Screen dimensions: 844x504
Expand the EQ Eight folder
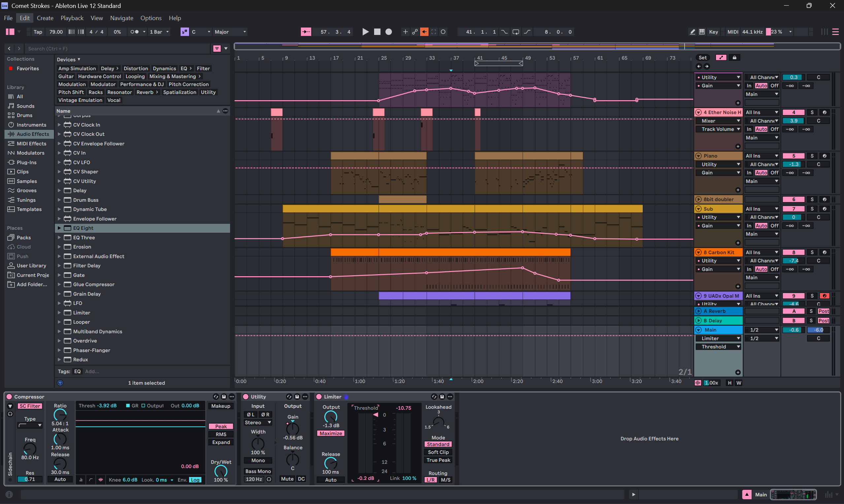(x=59, y=228)
